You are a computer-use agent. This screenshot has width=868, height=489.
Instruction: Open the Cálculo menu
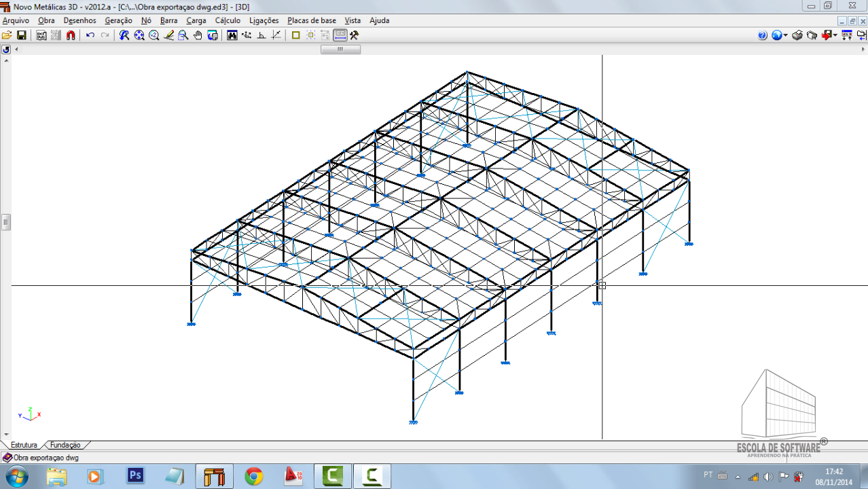(228, 20)
